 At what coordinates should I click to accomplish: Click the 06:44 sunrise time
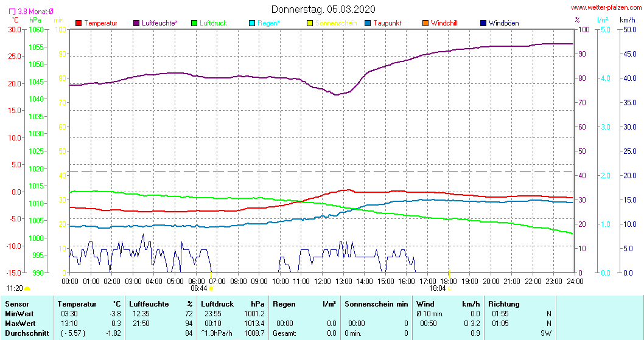(x=199, y=288)
